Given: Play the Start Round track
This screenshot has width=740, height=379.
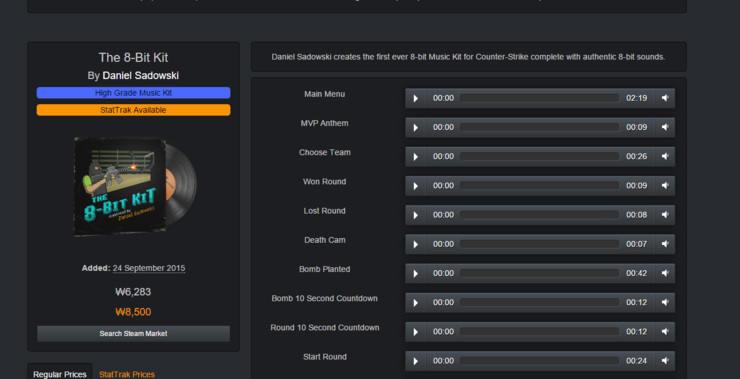Looking at the screenshot, I should 416,361.
